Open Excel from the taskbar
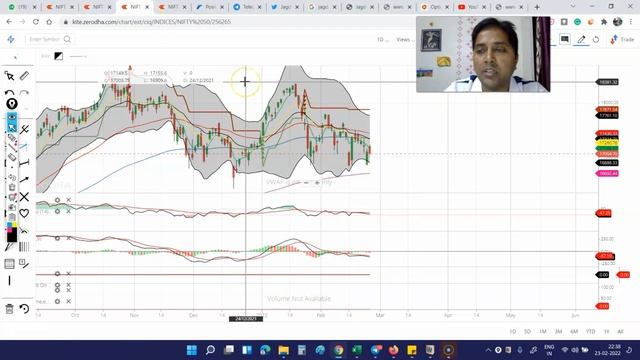This screenshot has height=360, width=640. [x=357, y=350]
